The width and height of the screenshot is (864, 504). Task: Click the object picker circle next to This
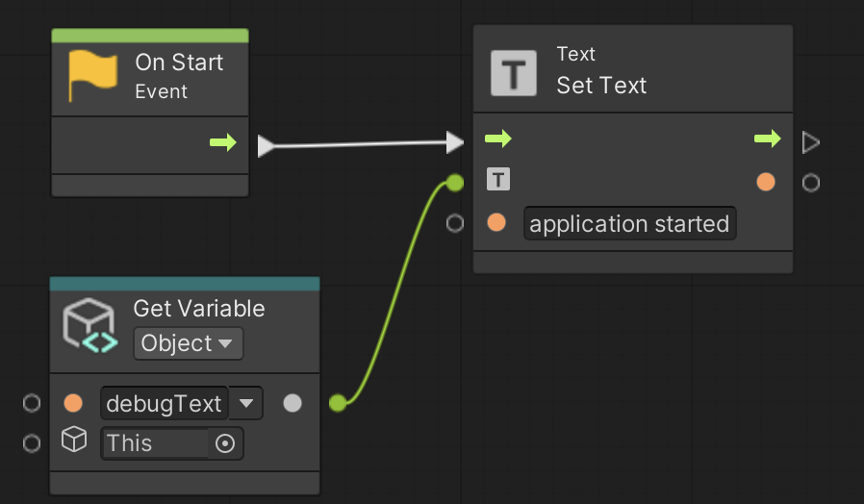point(225,443)
